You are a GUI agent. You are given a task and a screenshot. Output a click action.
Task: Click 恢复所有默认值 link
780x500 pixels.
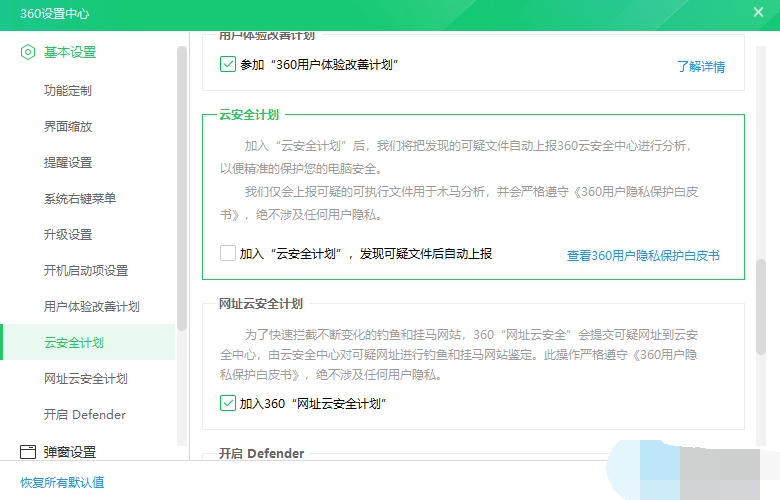[x=62, y=482]
